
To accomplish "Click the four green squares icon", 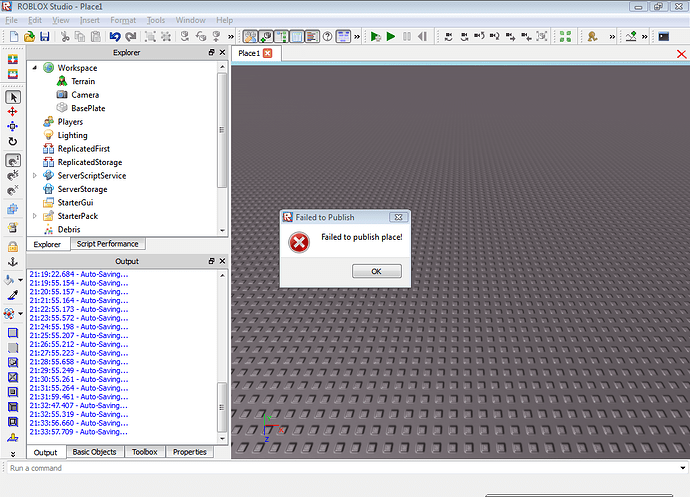I will [565, 37].
